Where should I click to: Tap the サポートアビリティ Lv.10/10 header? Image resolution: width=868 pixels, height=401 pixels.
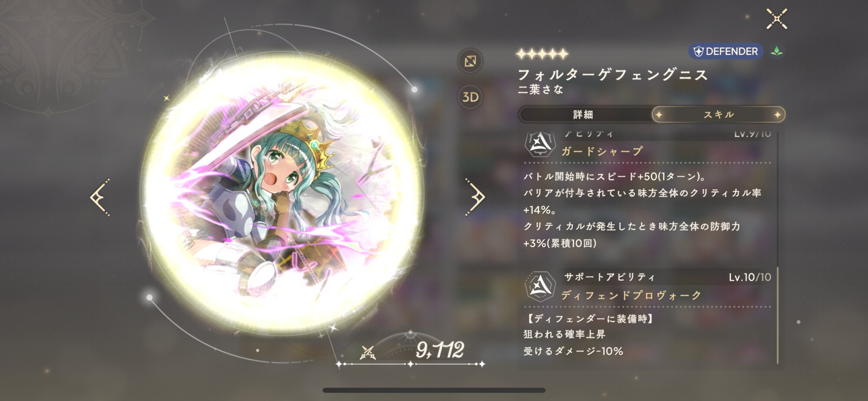[x=667, y=277]
